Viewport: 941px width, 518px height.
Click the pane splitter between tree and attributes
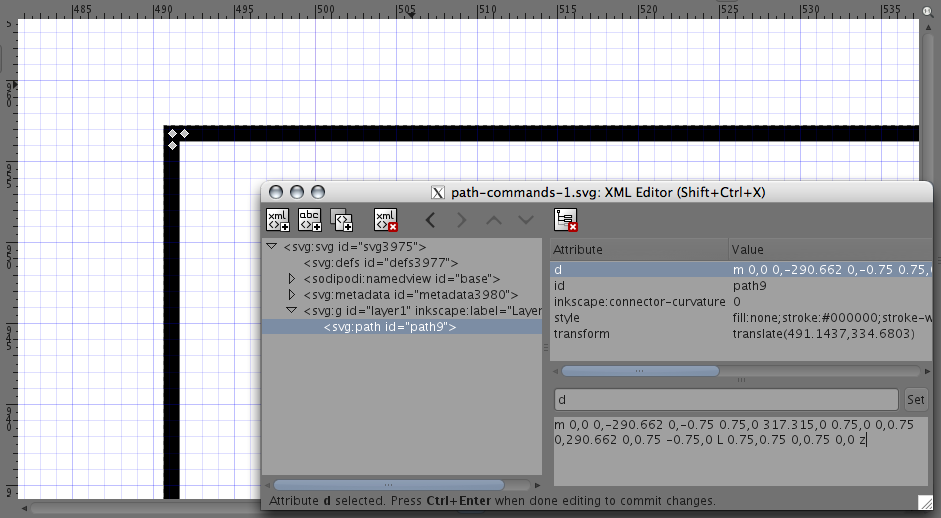(546, 347)
